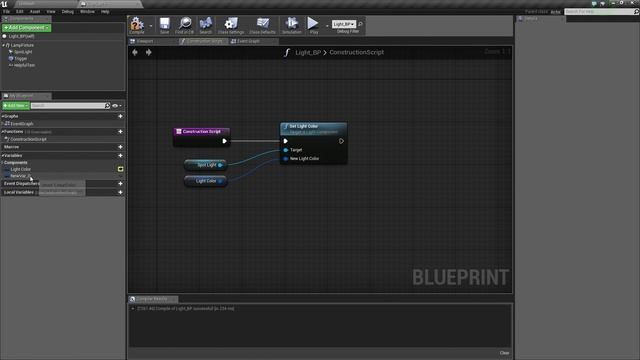The height and width of the screenshot is (360, 640).
Task: Open the Debug menu
Action: coord(68,11)
